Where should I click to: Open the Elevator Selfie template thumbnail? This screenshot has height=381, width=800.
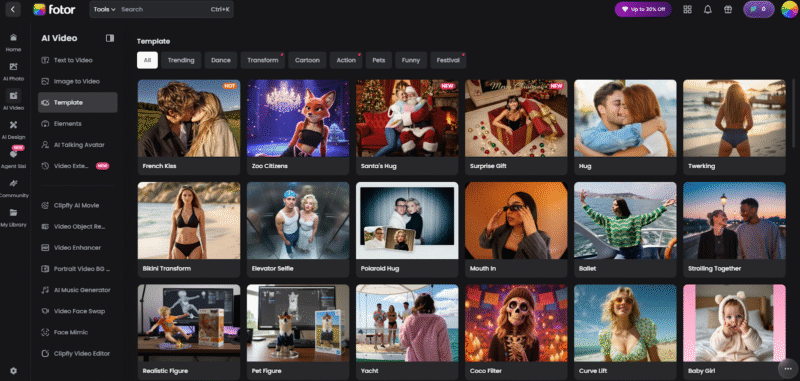pyautogui.click(x=298, y=221)
